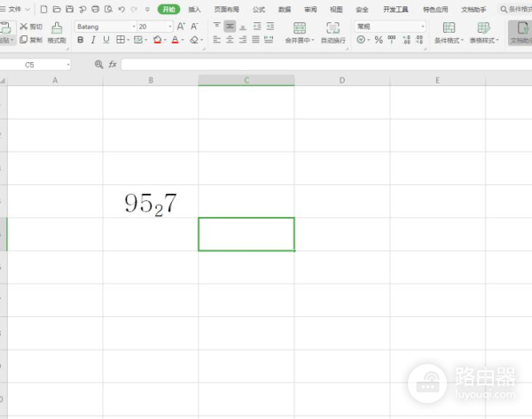Viewport: 532px width, 419px height.
Task: Click the Increase font size icon
Action: tap(181, 27)
